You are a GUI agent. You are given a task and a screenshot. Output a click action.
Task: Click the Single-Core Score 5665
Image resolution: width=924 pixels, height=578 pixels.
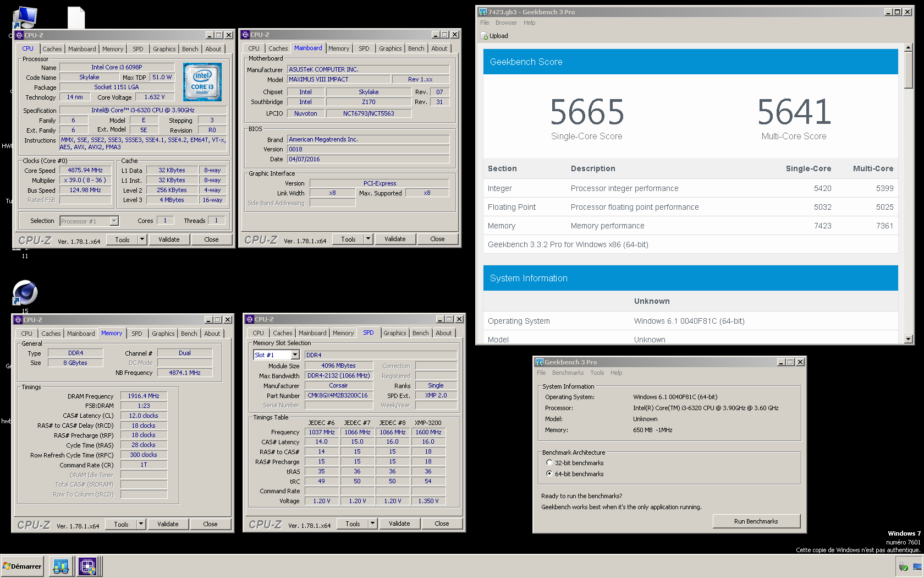point(587,112)
